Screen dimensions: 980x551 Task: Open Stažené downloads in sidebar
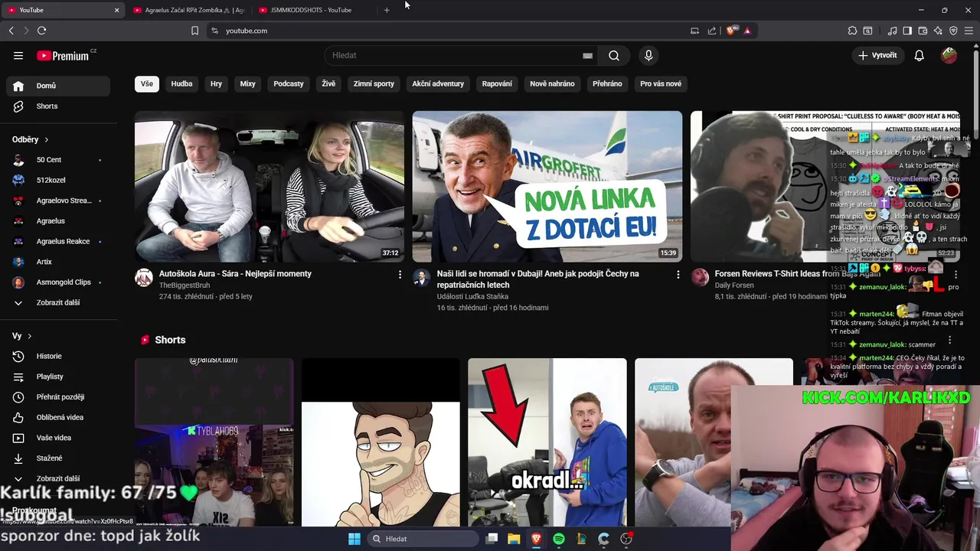point(58,458)
